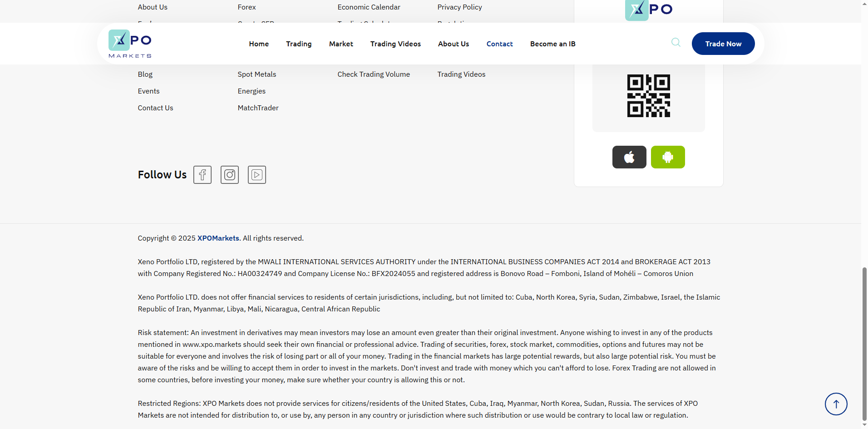Open the Facebook social icon

click(202, 175)
